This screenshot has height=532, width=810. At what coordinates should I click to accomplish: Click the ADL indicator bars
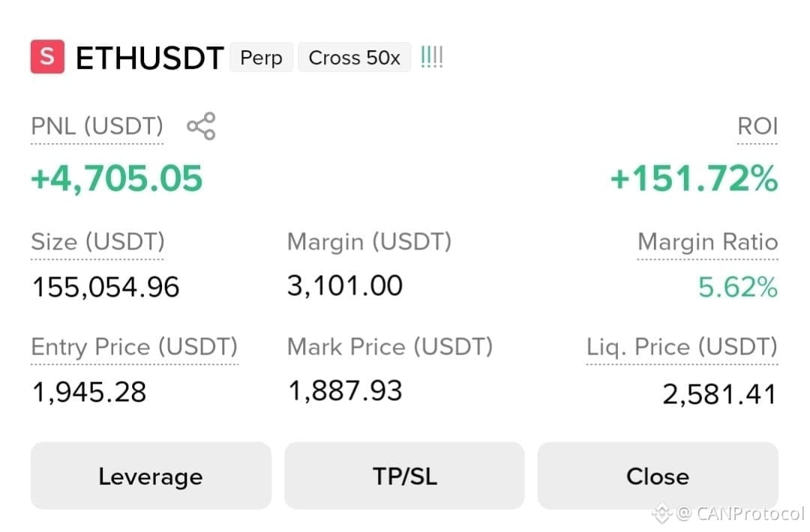pos(432,57)
